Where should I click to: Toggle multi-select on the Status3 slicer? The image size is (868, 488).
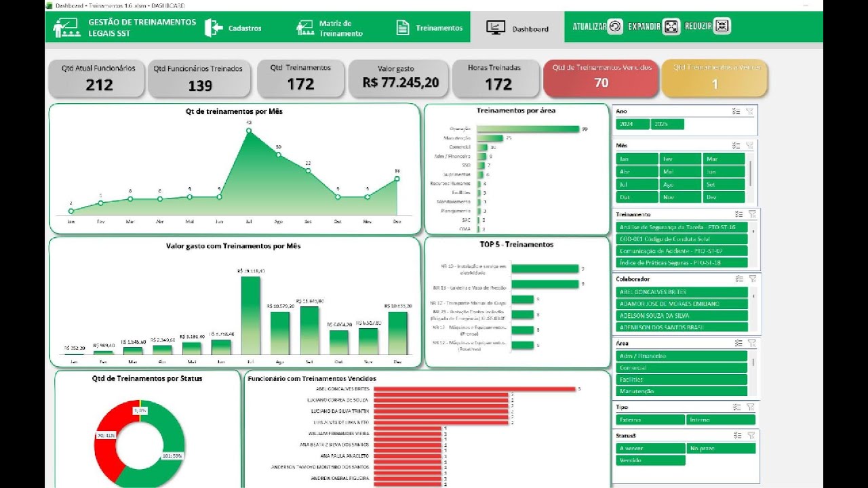(737, 435)
